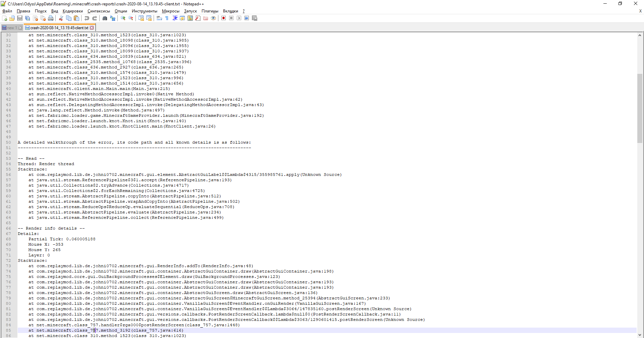The width and height of the screenshot is (644, 338).
Task: Open the user defined language icon
Action: point(182,18)
